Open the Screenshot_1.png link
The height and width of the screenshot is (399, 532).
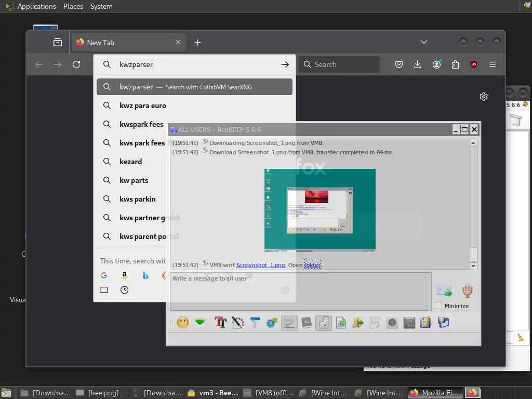pos(260,265)
